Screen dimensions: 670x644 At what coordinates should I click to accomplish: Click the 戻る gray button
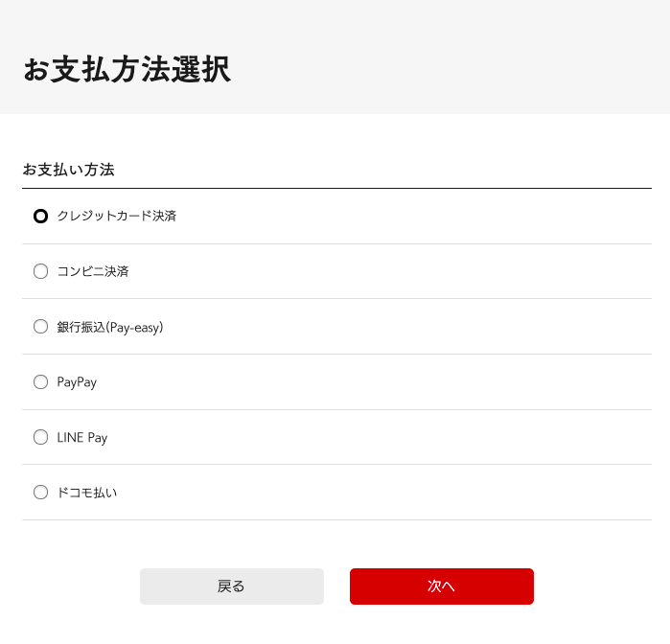click(x=232, y=586)
